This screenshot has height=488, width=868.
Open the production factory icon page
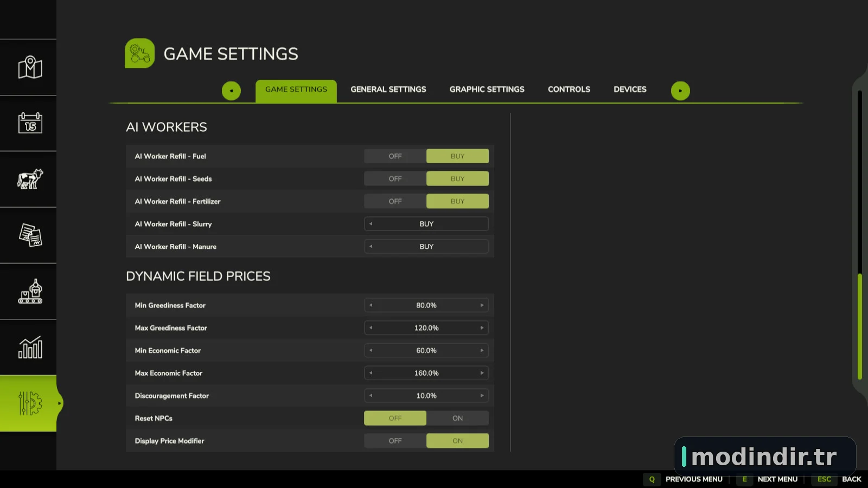point(30,291)
